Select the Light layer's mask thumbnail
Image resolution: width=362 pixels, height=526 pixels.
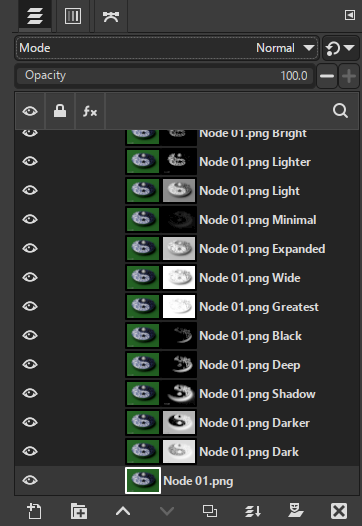pyautogui.click(x=179, y=190)
